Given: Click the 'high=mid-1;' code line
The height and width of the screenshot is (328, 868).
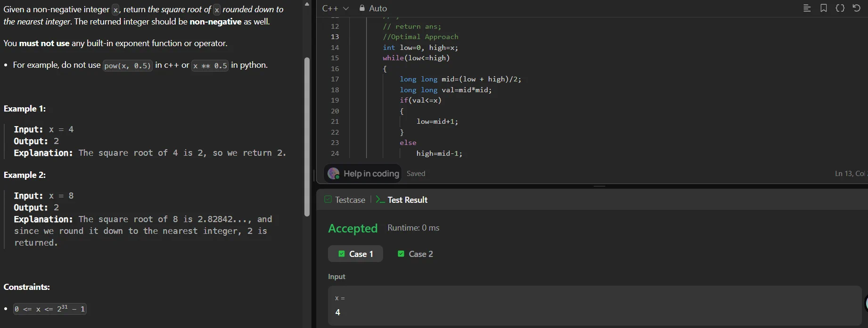Looking at the screenshot, I should point(439,153).
